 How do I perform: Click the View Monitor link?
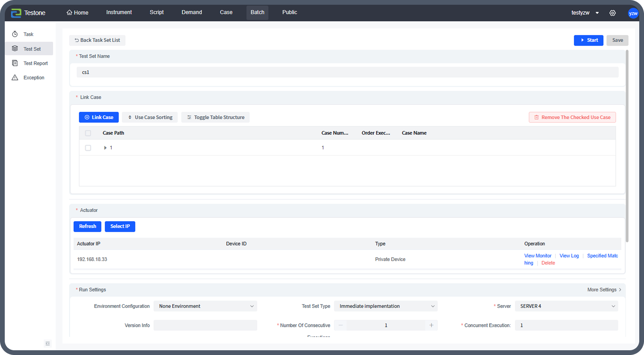pos(538,256)
